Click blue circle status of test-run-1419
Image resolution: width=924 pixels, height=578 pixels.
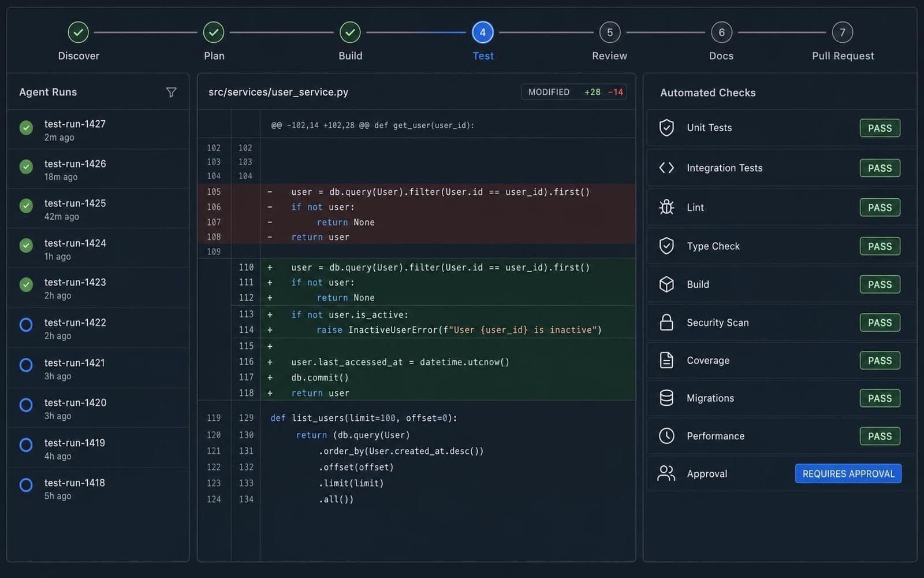tap(26, 445)
